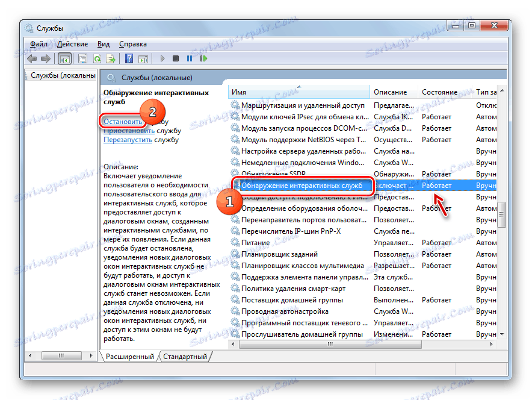The width and height of the screenshot is (532, 400).
Task: Select Политика удаления смарт-карт service
Action: pos(363,289)
